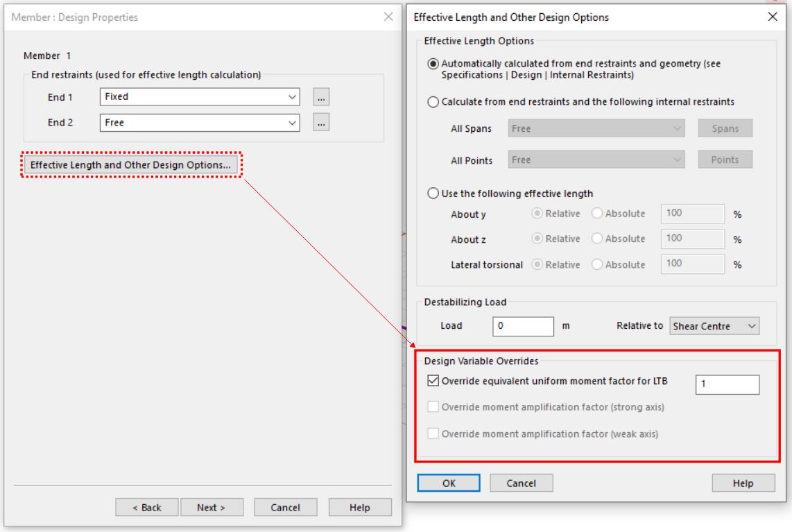Select Use the following effective length option
This screenshot has height=532, width=792.
pyautogui.click(x=433, y=194)
